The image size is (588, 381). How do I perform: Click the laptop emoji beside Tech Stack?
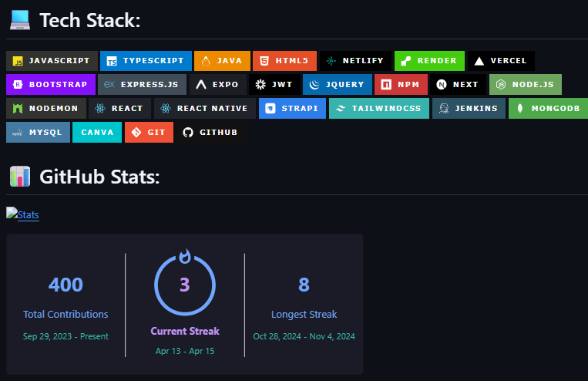coord(20,20)
